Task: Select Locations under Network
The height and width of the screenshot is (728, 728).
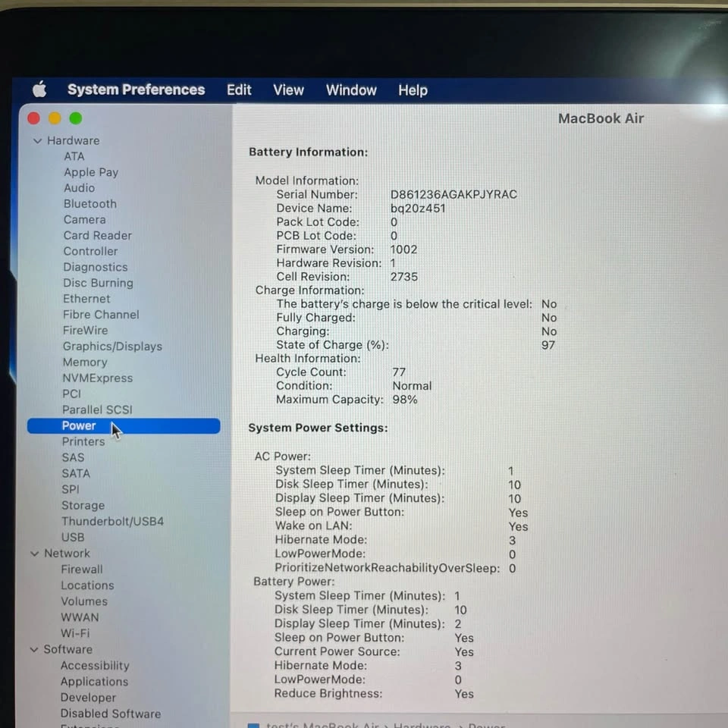Action: coord(87,585)
